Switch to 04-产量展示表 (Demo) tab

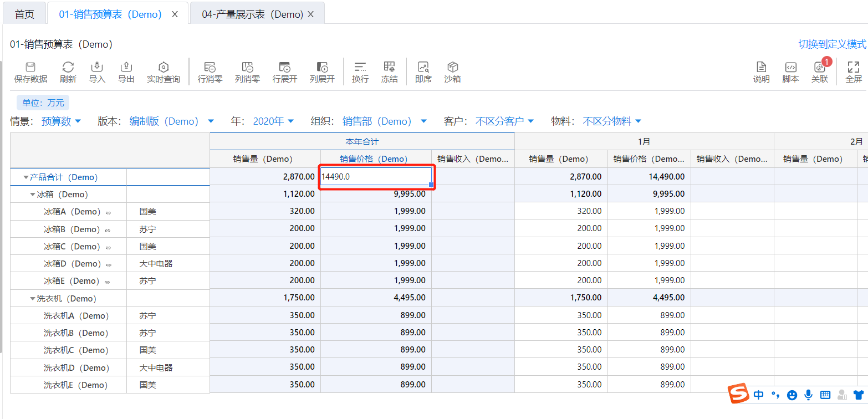[x=252, y=14]
